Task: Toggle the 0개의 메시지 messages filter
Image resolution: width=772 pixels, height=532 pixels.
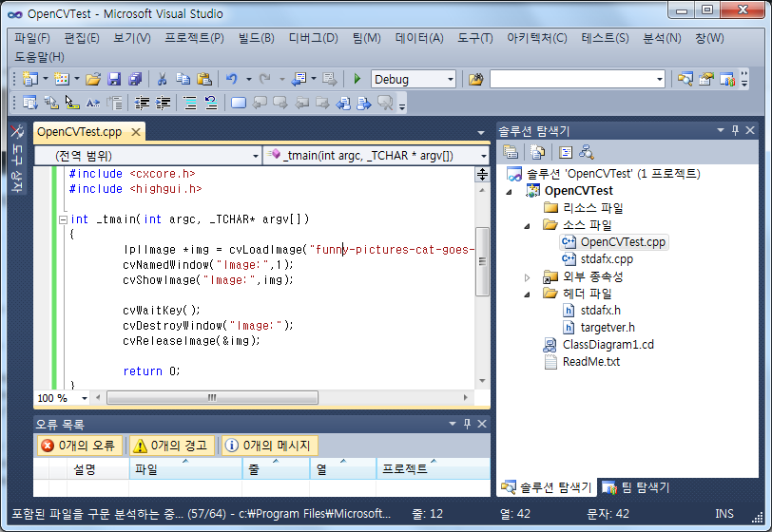Action: [267, 445]
